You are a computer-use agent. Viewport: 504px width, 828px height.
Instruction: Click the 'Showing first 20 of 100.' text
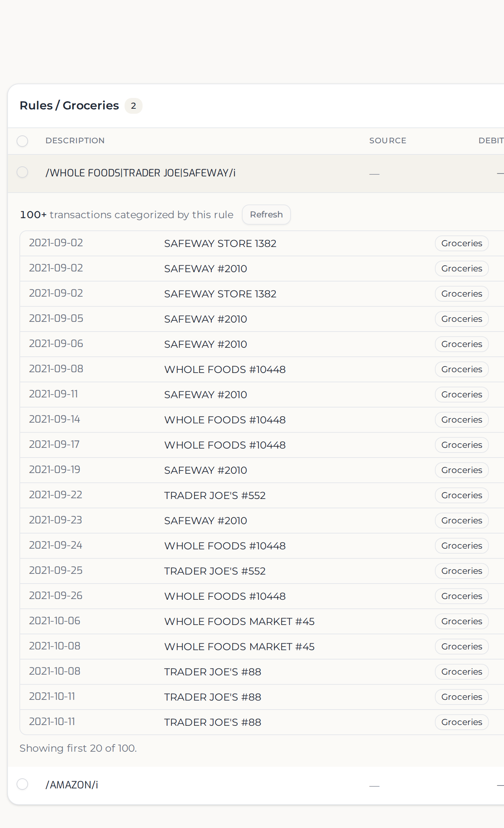click(x=78, y=748)
